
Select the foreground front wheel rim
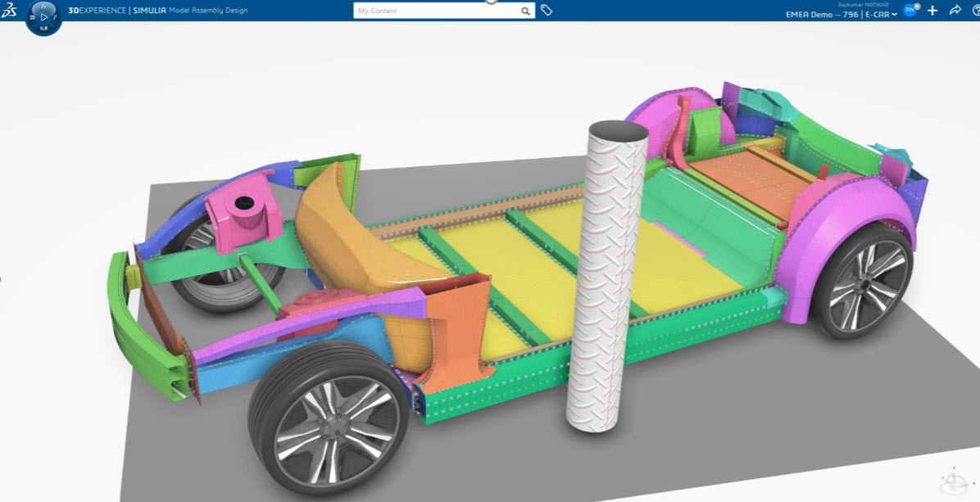pos(326,427)
